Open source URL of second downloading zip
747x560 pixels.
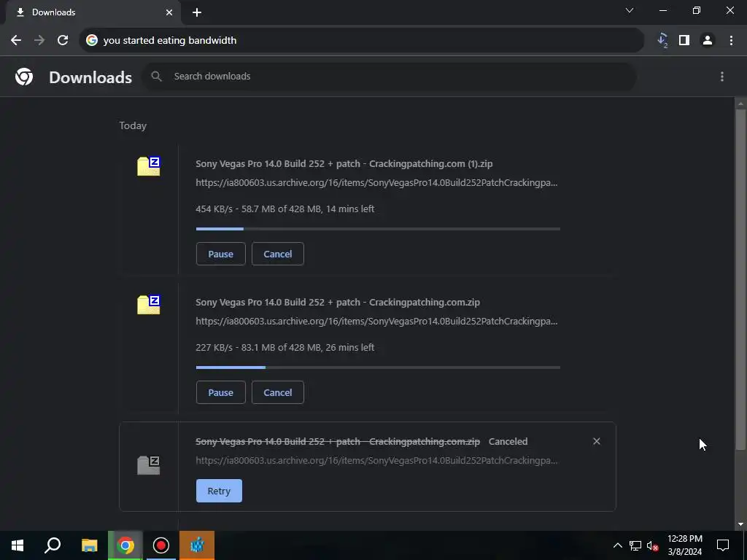pos(376,322)
